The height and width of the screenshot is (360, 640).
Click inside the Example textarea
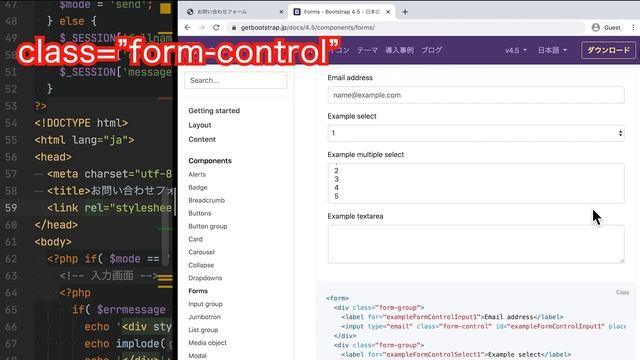pyautogui.click(x=476, y=244)
